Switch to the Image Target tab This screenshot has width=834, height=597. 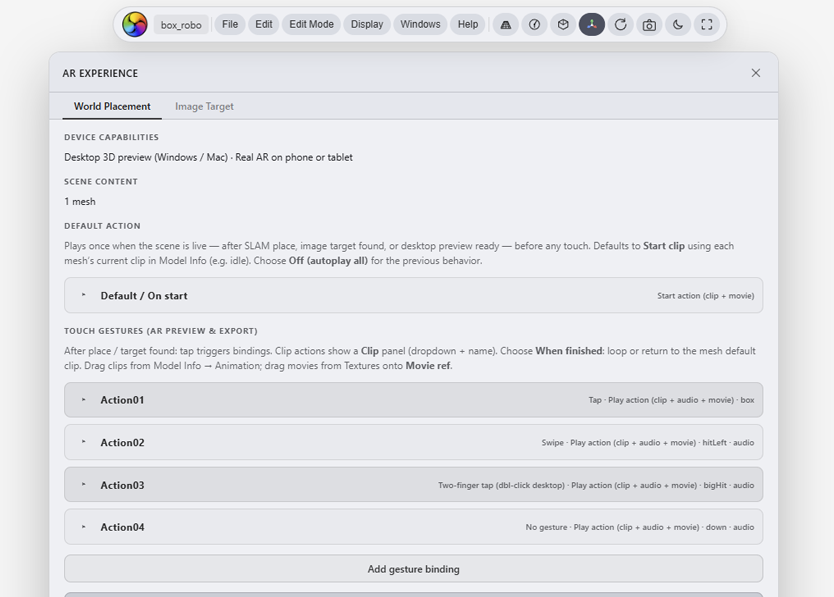204,106
